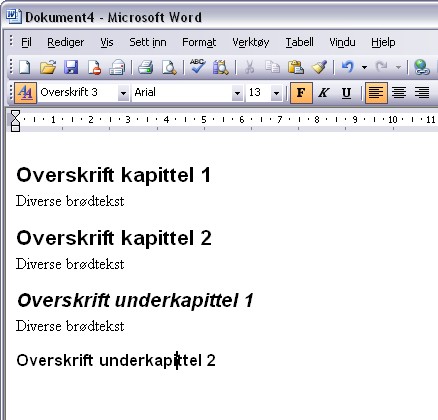The width and height of the screenshot is (438, 420).
Task: Open the Format menu
Action: pos(199,42)
